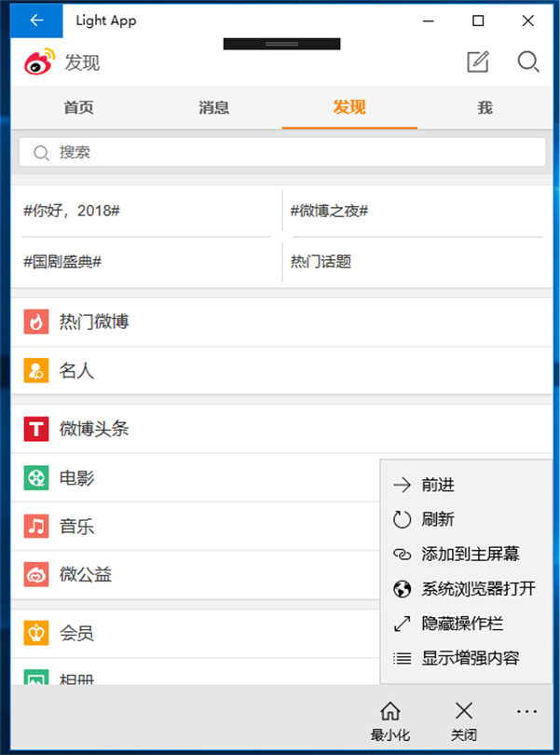Click the diagonal arrows icon beside 隐藏操作栏
Viewport: 560px width, 755px height.
(403, 624)
